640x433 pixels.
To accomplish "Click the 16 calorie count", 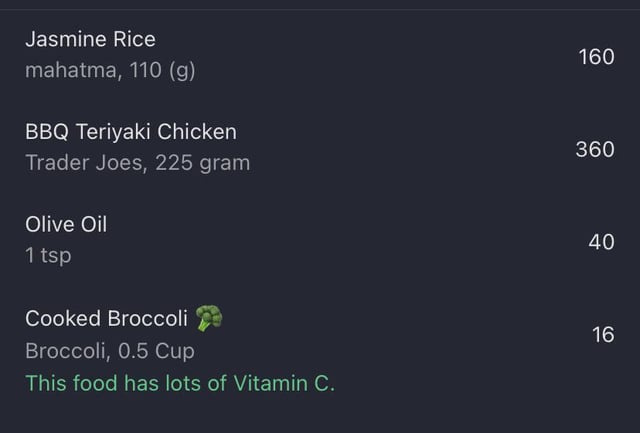I will [x=603, y=335].
